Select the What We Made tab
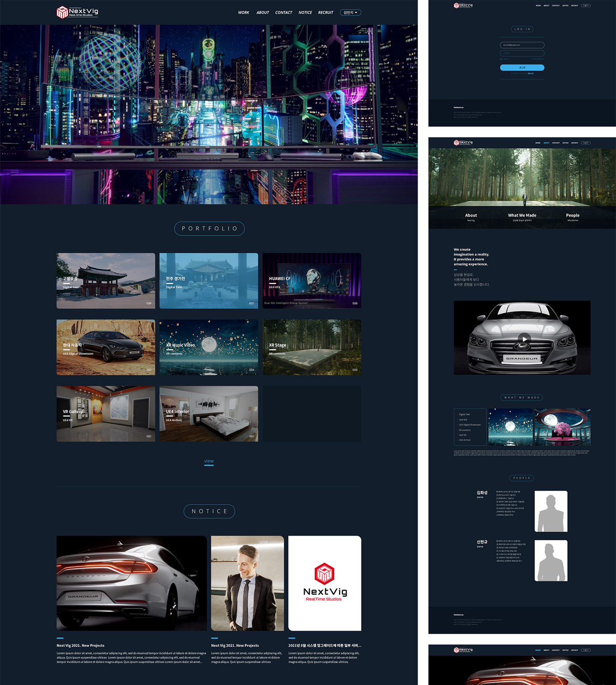Viewport: 616px width, 685px height. click(x=522, y=217)
